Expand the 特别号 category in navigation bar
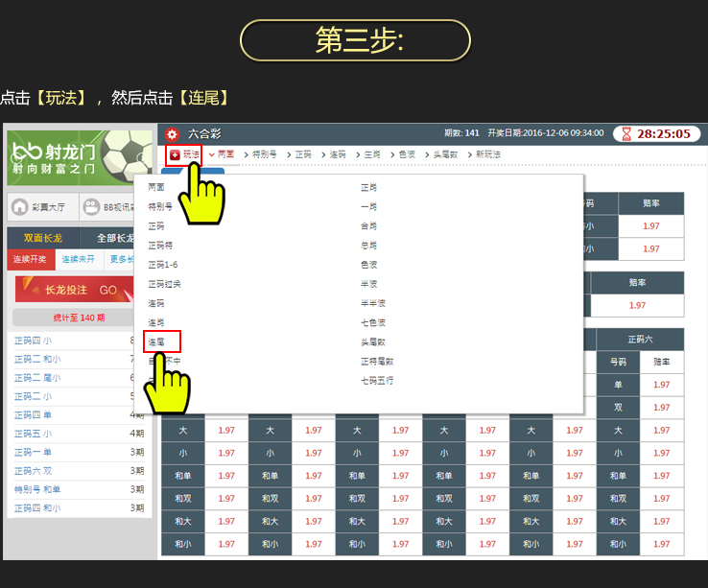 click(260, 154)
